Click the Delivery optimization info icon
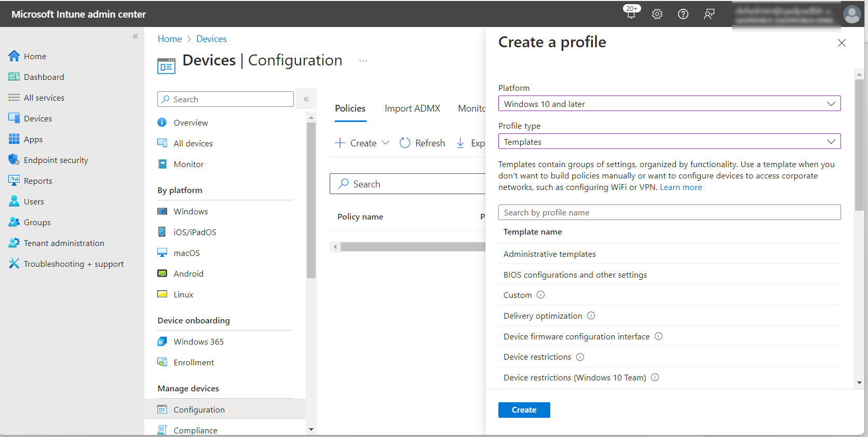Image resolution: width=868 pixels, height=437 pixels. (x=591, y=316)
